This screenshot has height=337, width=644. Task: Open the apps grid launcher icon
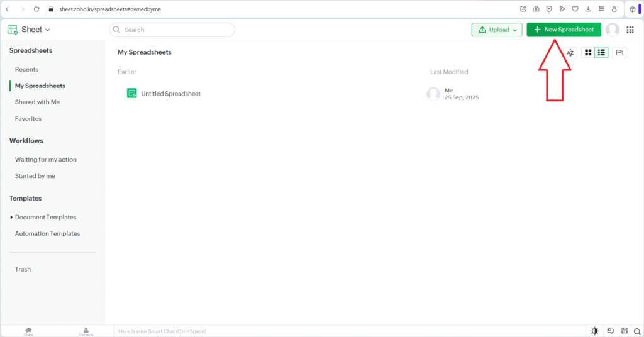[630, 30]
